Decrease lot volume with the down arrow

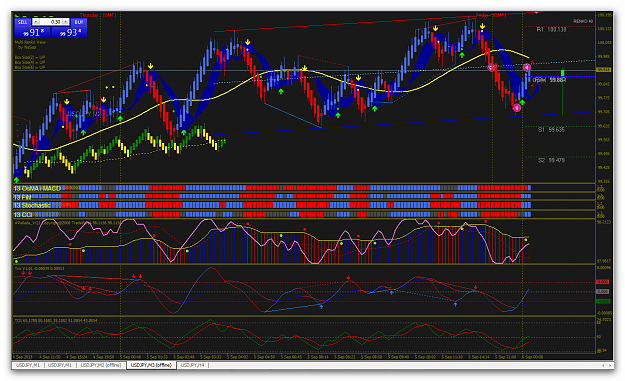pos(36,22)
